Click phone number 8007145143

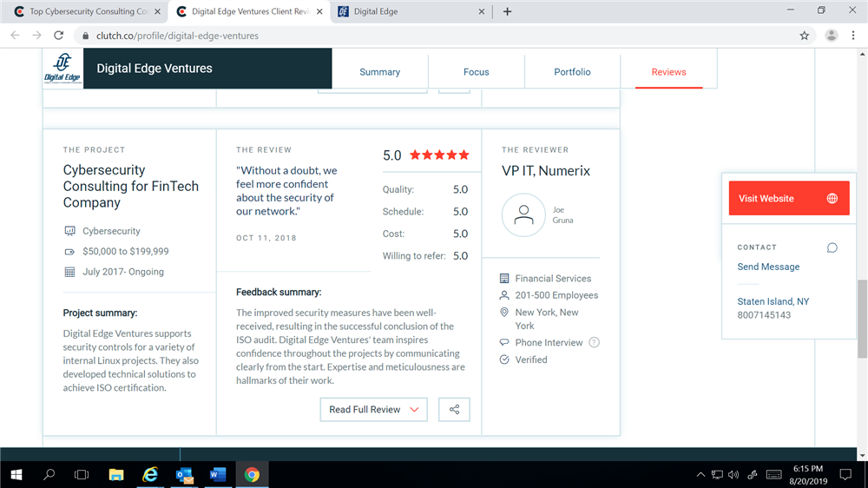764,315
